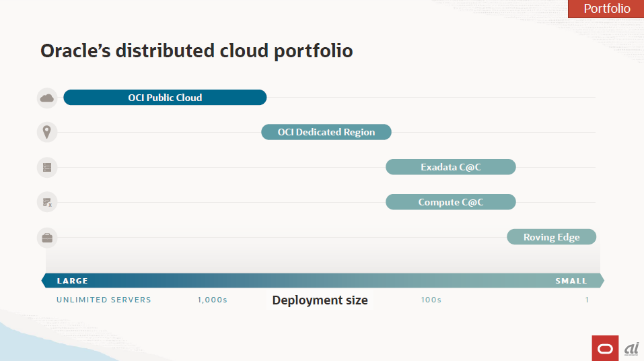This screenshot has width=644, height=361.
Task: Click the 100s scale value
Action: click(x=431, y=300)
